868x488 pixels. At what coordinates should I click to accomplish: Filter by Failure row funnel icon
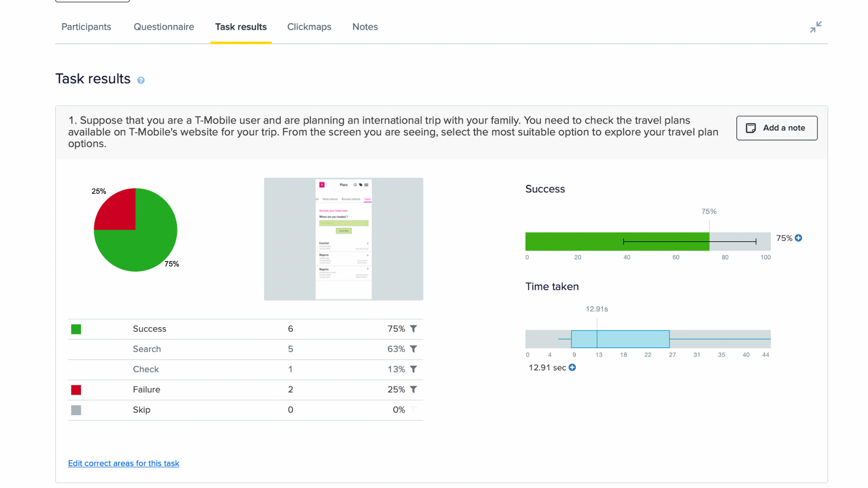413,389
